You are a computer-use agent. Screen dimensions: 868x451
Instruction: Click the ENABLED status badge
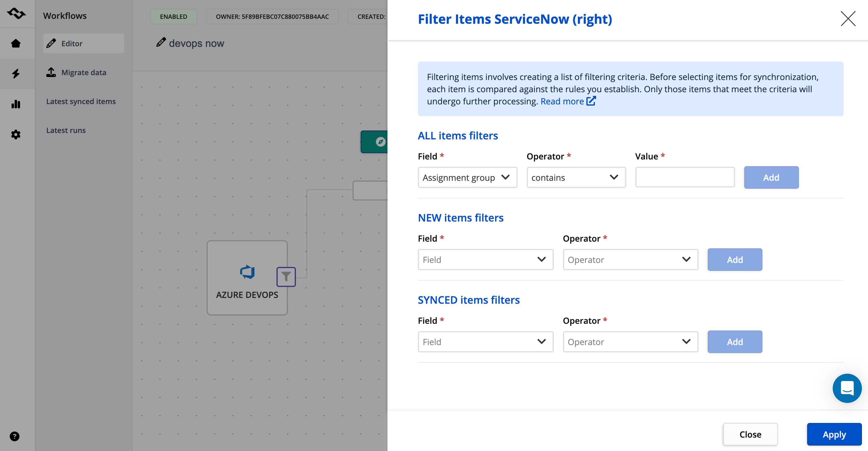[x=174, y=16]
